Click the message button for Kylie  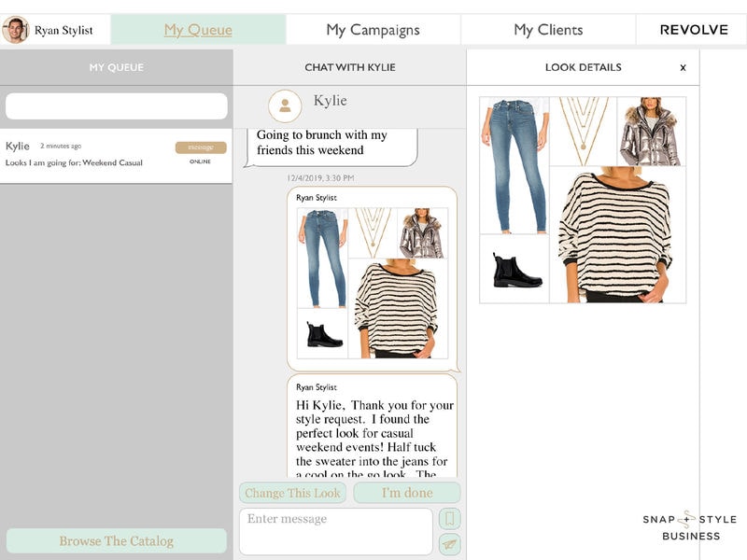point(201,147)
